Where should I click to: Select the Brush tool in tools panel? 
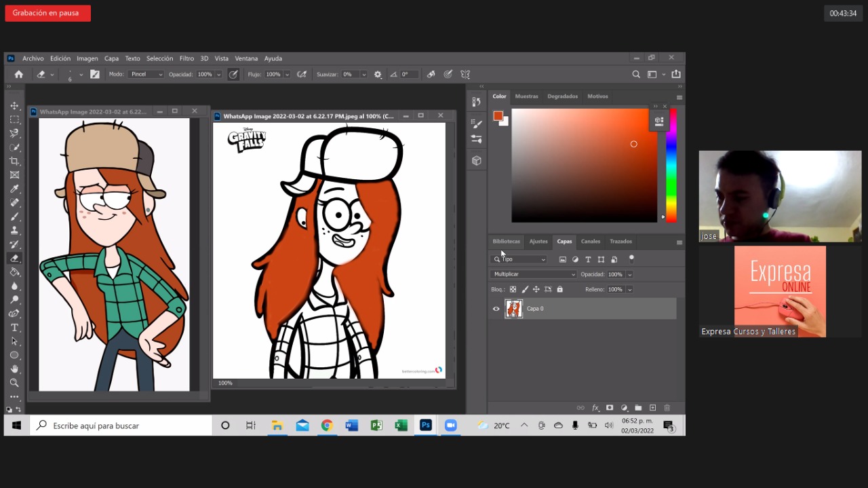pos(14,217)
